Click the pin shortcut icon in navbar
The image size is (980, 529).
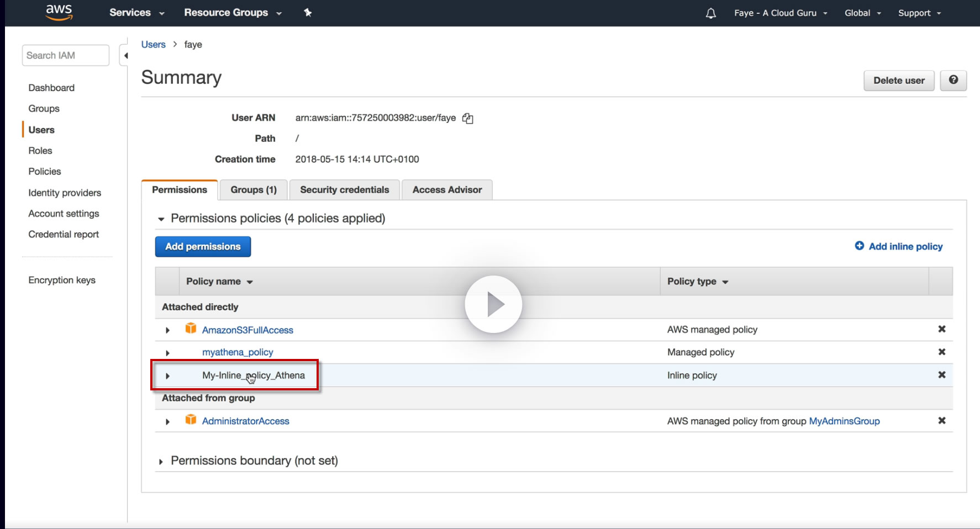point(308,13)
